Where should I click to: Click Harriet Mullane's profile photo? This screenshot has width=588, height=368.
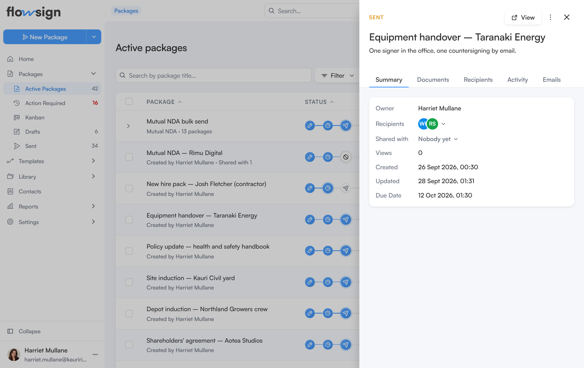(x=14, y=354)
